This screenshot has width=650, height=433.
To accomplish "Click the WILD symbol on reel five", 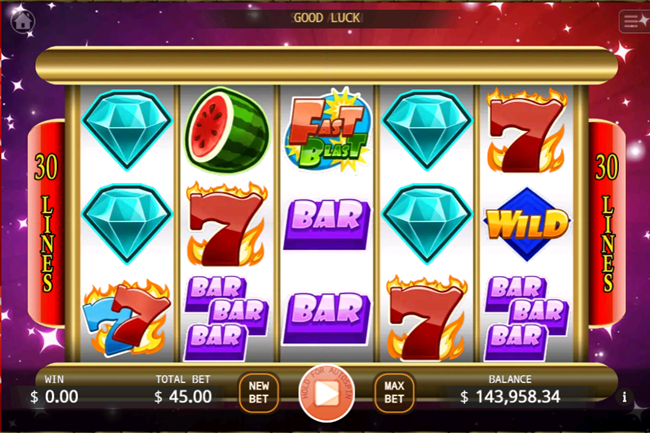I will coord(526,225).
